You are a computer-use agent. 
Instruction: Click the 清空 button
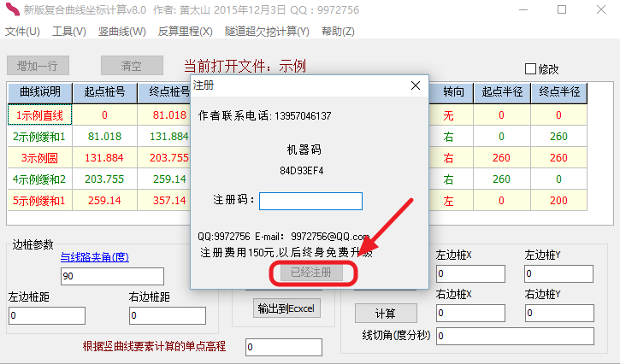132,66
